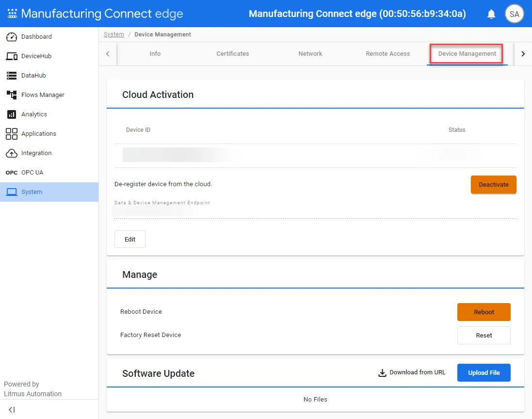Click the factory Reset button

pos(484,335)
